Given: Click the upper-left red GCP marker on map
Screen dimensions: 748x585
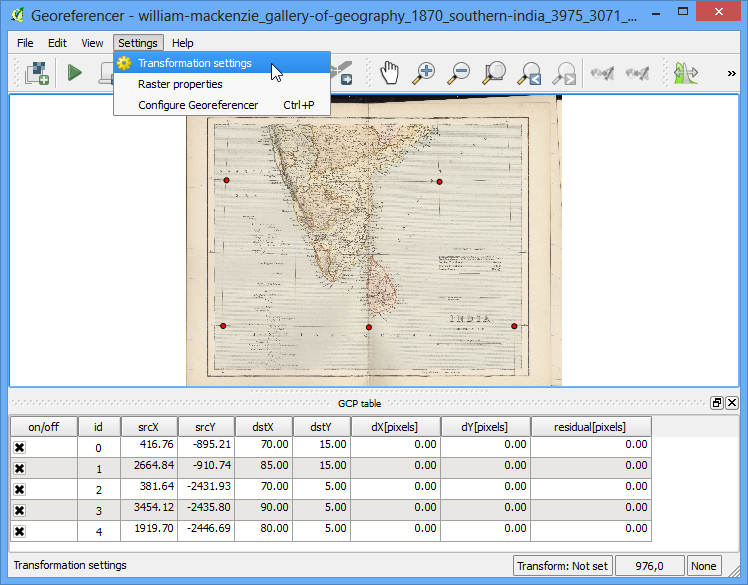Looking at the screenshot, I should [227, 180].
